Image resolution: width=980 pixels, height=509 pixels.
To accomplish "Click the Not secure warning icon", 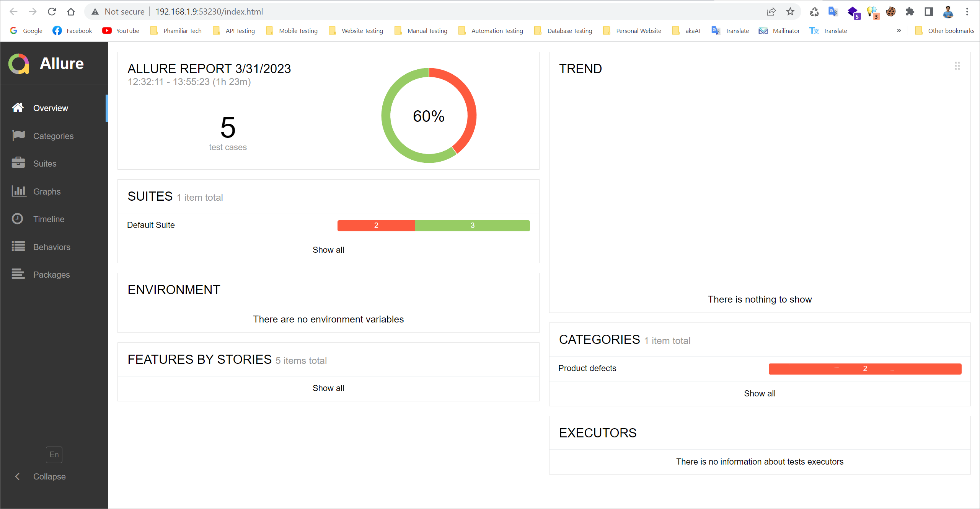I will (95, 11).
